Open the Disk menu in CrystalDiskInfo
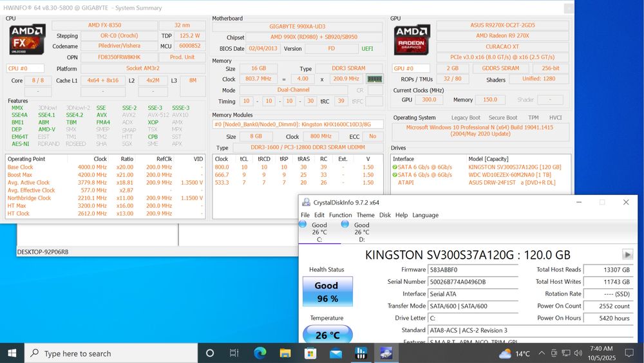This screenshot has height=363, width=644. (x=385, y=215)
